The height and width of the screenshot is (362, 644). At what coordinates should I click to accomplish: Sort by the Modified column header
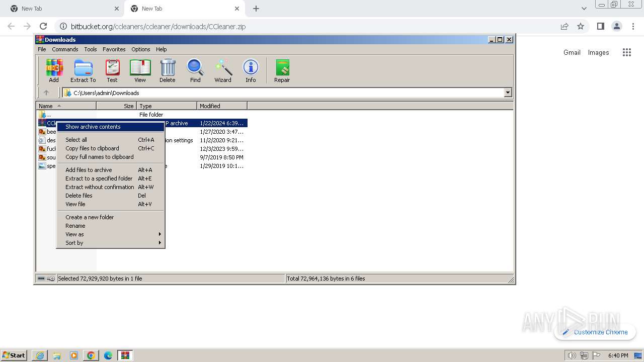coord(222,106)
